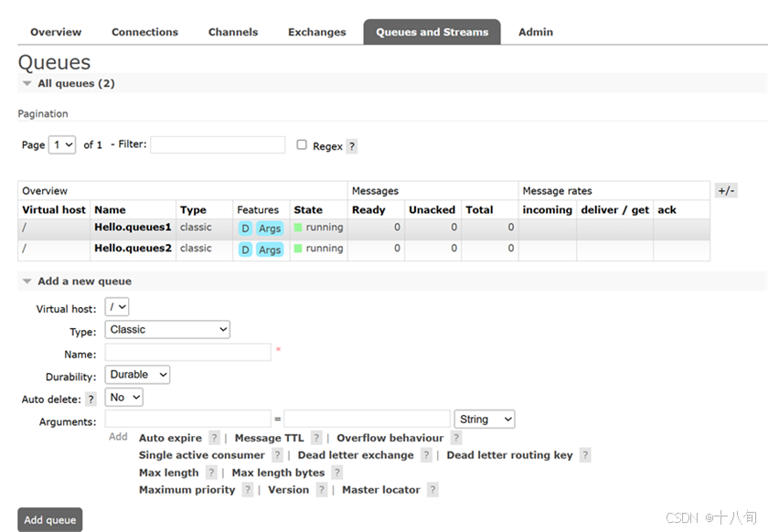768x532 pixels.
Task: Click the D feature badge of Hello.queues2
Action: pyautogui.click(x=245, y=250)
